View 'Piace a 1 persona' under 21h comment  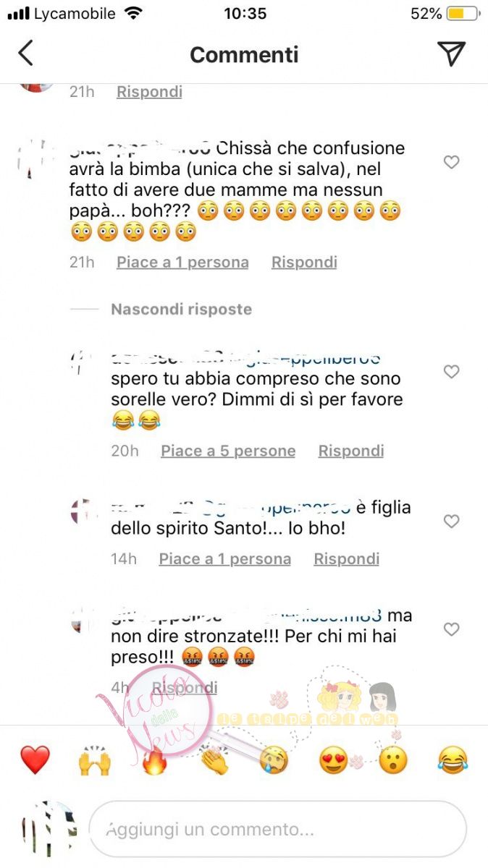[182, 262]
